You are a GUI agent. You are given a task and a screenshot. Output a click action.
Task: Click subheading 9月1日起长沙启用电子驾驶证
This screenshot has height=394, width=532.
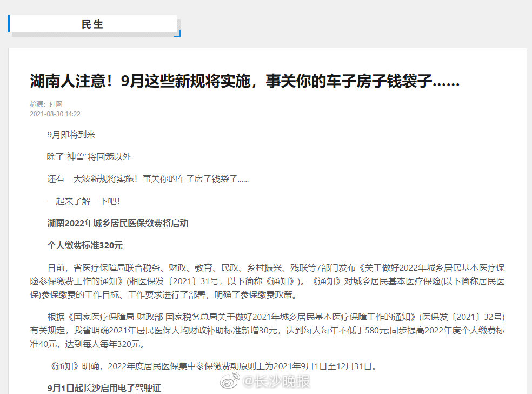(104, 388)
